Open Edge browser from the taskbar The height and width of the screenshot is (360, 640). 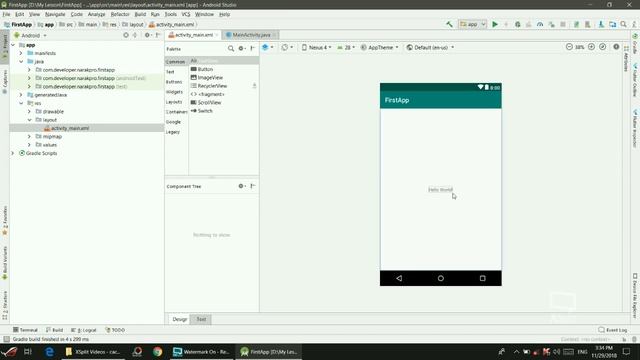click(49, 351)
